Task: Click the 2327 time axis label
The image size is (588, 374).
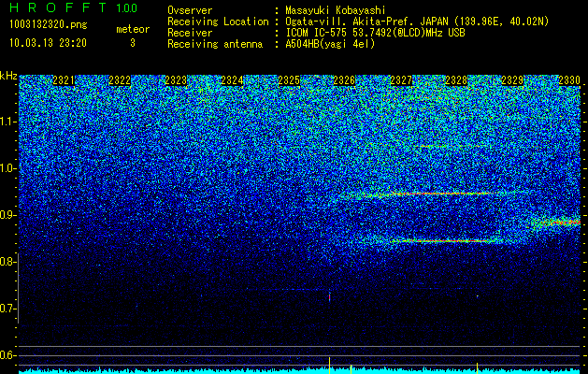Action: [401, 80]
